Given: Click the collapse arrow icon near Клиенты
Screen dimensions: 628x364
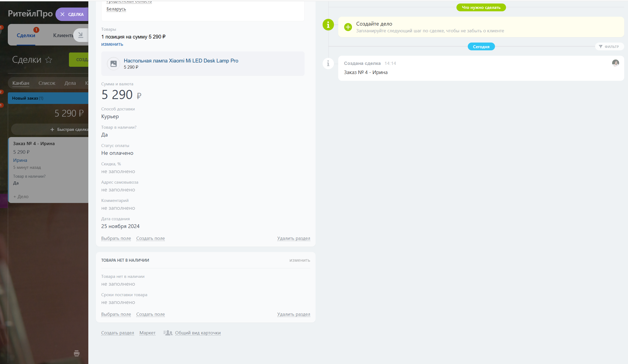Looking at the screenshot, I should click(81, 35).
